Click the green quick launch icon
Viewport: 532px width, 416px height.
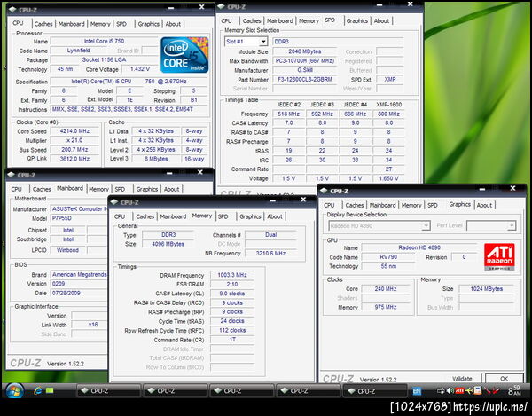tap(50, 390)
